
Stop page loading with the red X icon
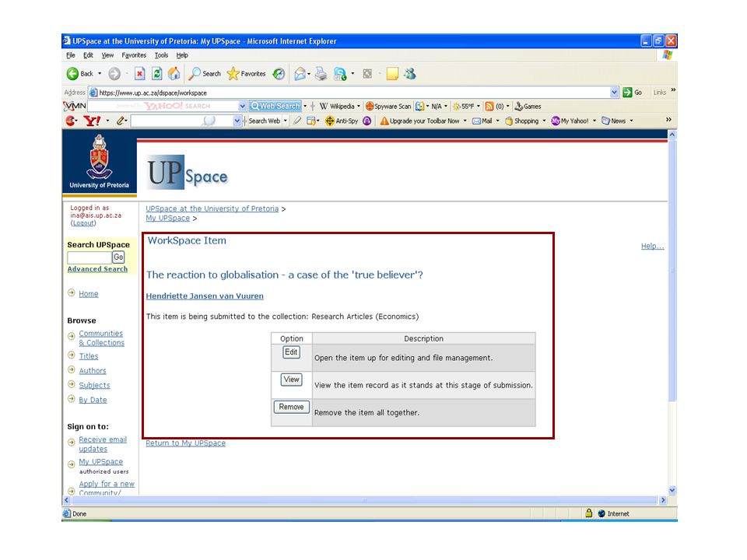click(x=139, y=74)
